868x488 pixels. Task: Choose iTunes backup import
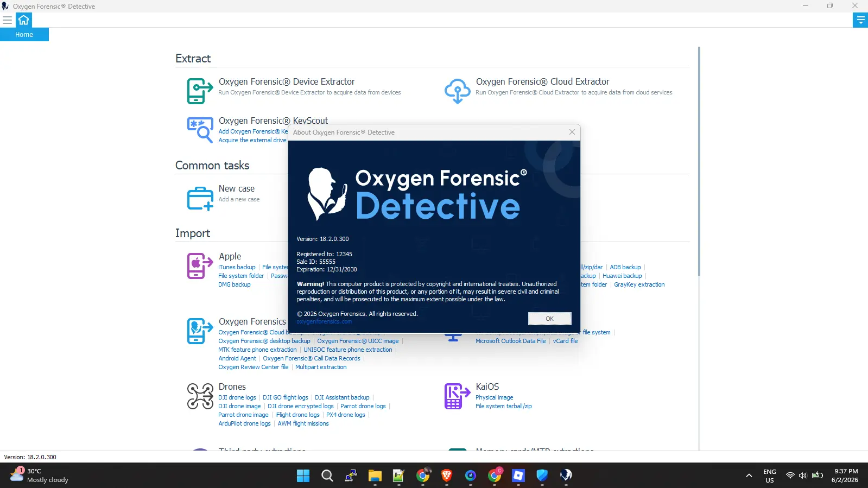click(237, 267)
